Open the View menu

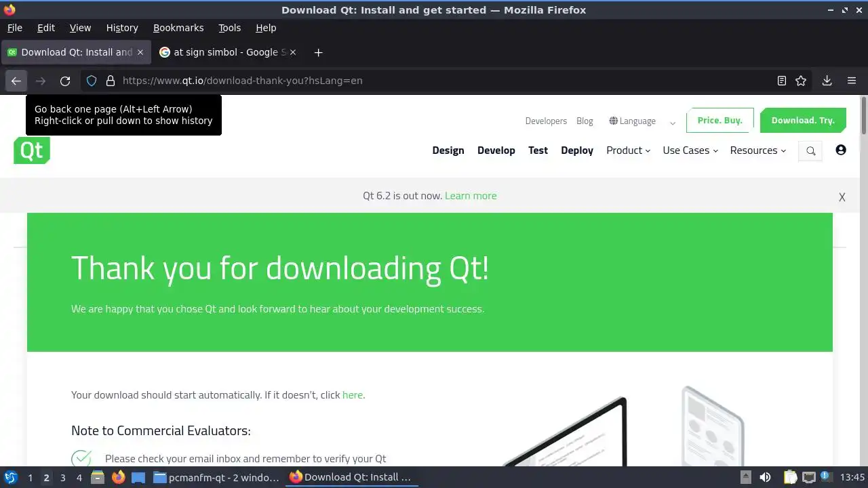[x=80, y=28]
